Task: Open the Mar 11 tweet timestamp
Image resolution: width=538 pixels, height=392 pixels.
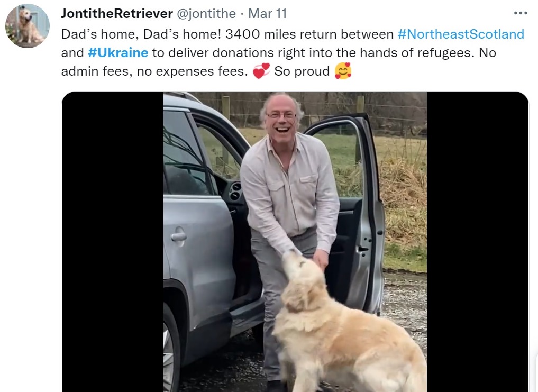Action: click(x=267, y=14)
